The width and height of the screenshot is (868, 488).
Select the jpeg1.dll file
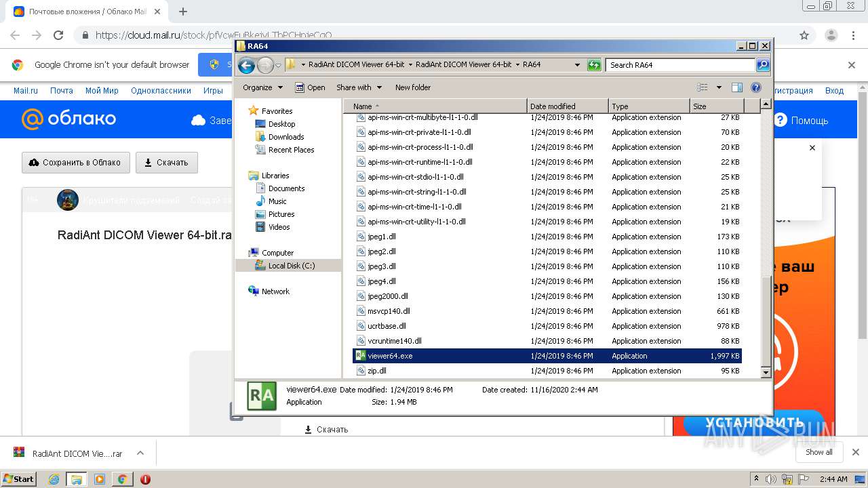coord(382,237)
